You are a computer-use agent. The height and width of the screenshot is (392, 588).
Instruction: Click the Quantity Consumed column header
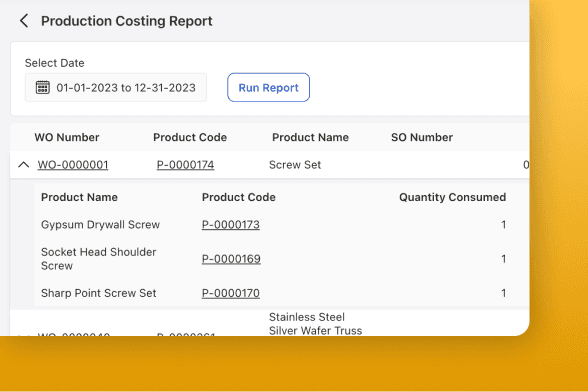pos(452,197)
